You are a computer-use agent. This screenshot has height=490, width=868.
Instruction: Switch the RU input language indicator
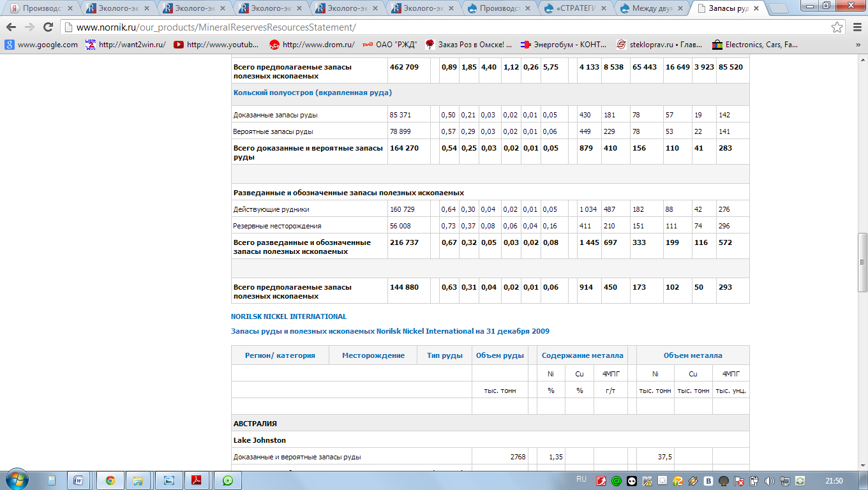(x=581, y=479)
